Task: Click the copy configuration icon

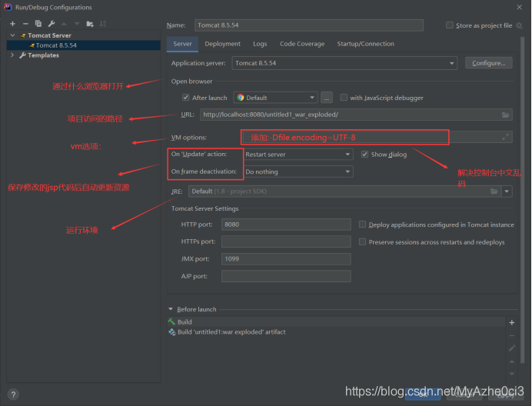Action: pos(38,24)
